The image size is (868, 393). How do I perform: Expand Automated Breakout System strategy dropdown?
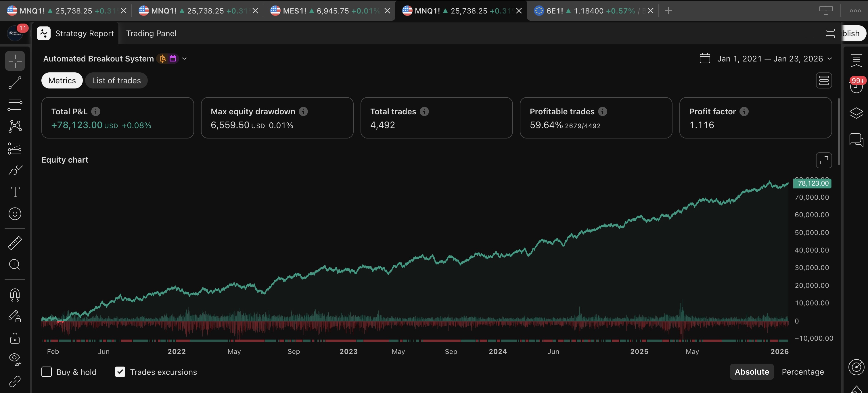[184, 59]
